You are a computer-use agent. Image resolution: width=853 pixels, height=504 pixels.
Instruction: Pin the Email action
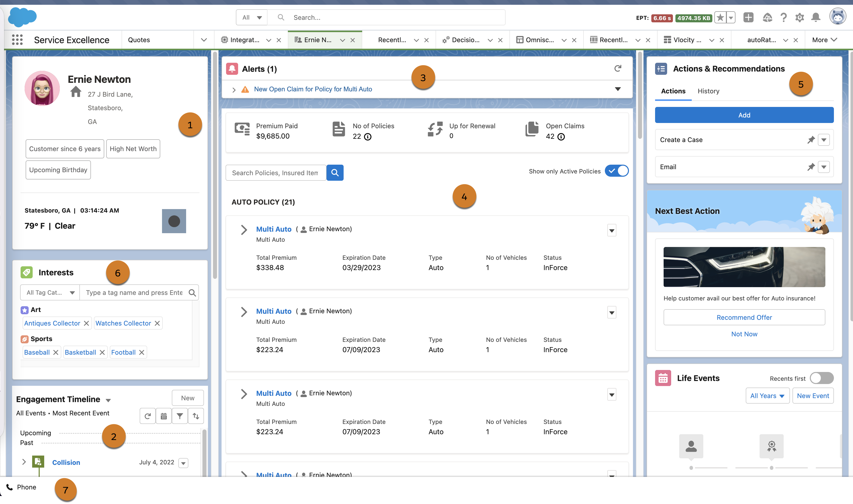811,167
